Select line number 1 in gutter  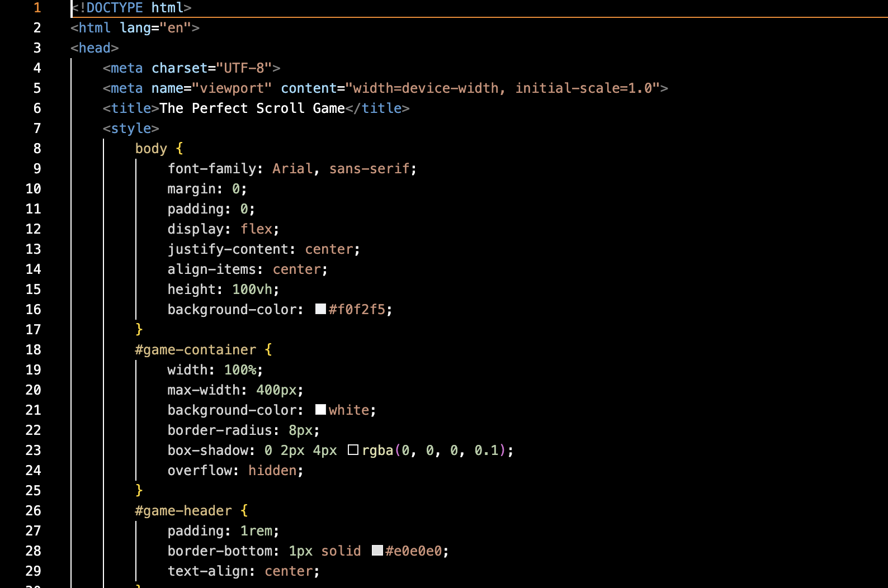tap(37, 8)
